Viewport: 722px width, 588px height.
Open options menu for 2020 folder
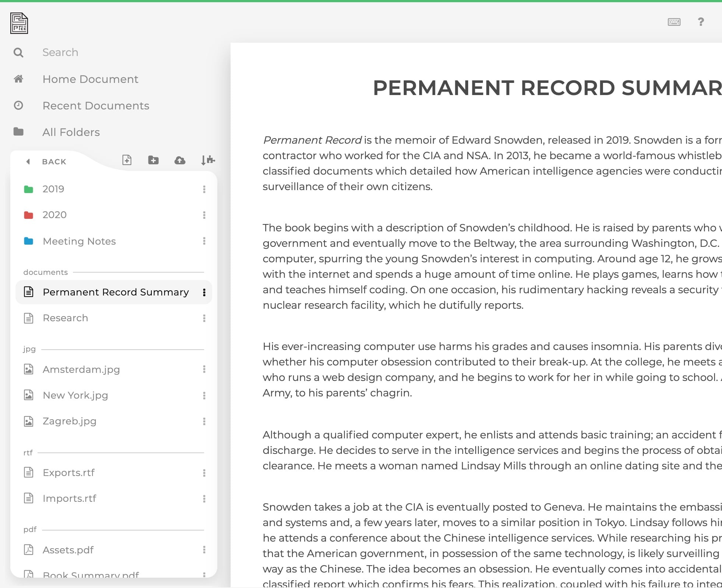pos(204,215)
